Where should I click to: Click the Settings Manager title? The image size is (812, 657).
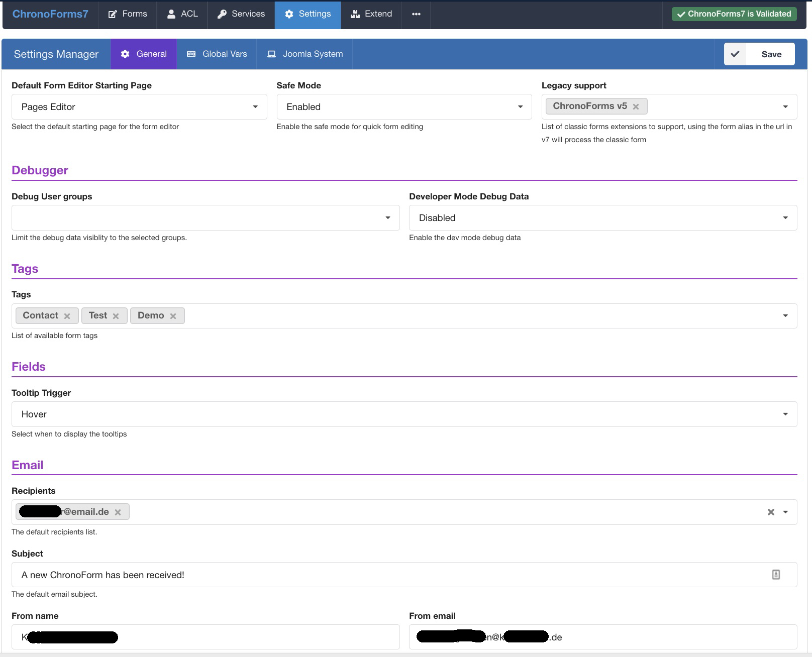[56, 54]
